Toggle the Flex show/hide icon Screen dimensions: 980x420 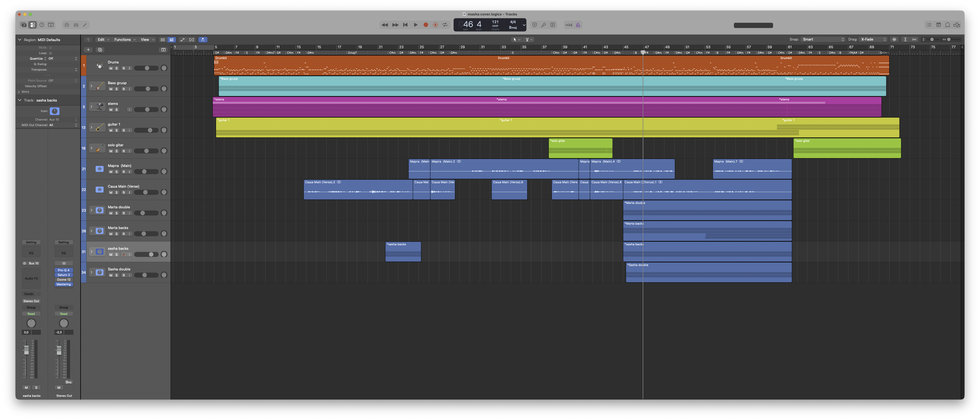192,39
